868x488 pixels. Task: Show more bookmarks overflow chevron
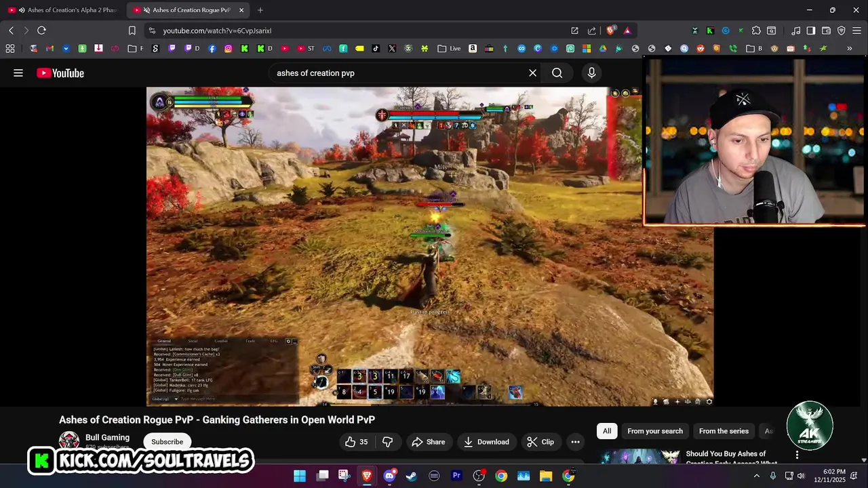point(849,49)
